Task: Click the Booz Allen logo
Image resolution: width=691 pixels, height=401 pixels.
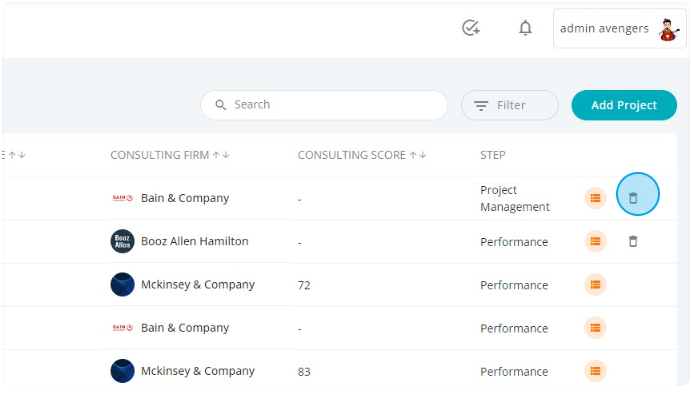Action: (x=123, y=241)
